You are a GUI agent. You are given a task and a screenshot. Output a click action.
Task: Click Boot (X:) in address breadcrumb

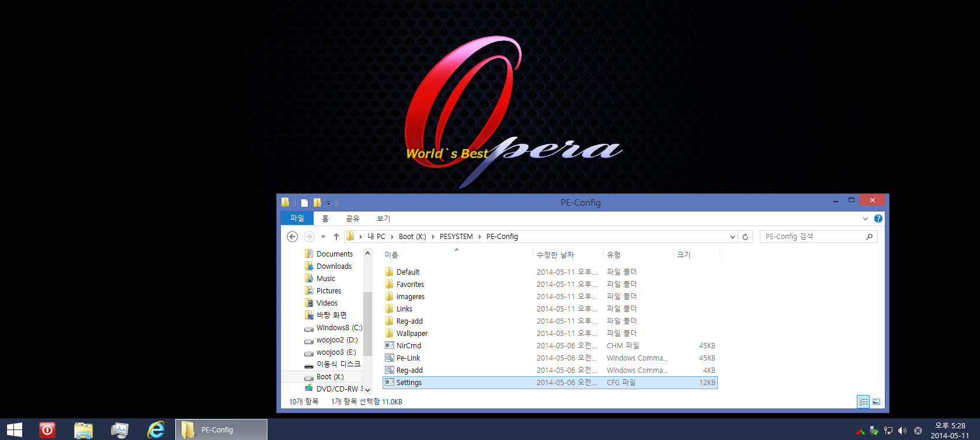coord(412,237)
